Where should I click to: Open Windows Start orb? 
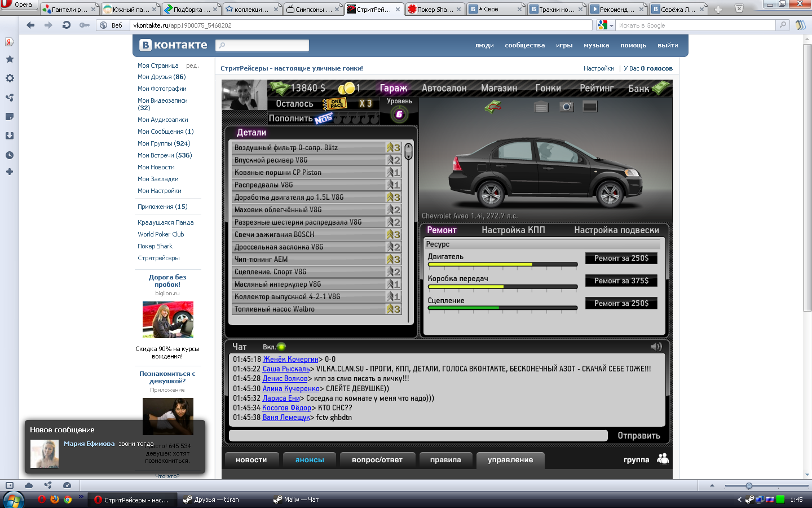(14, 500)
